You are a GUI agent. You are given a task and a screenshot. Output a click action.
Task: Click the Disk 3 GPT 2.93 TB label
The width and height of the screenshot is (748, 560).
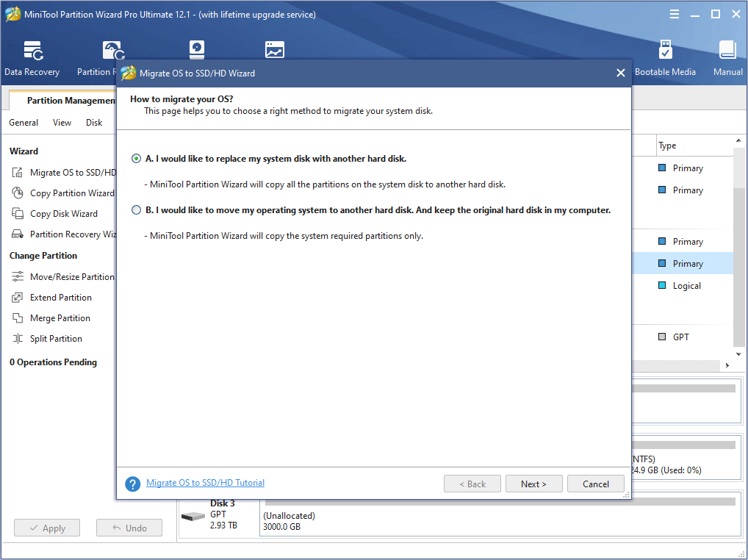[223, 514]
